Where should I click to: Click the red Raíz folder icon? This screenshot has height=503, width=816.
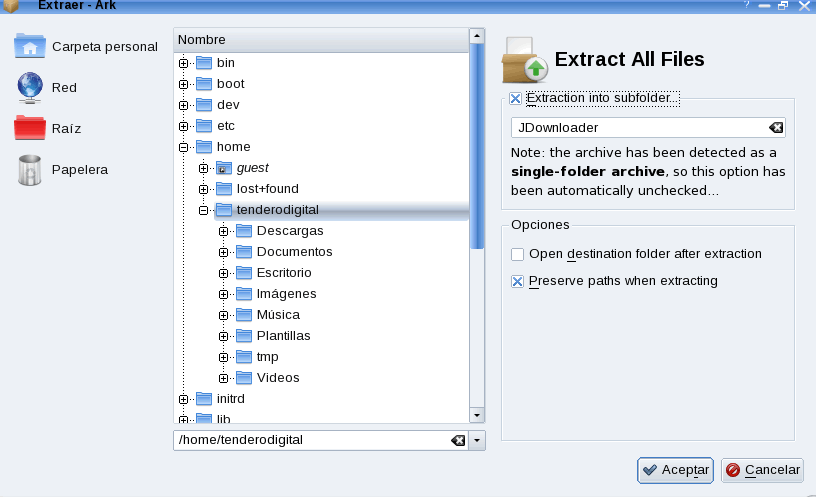30,129
